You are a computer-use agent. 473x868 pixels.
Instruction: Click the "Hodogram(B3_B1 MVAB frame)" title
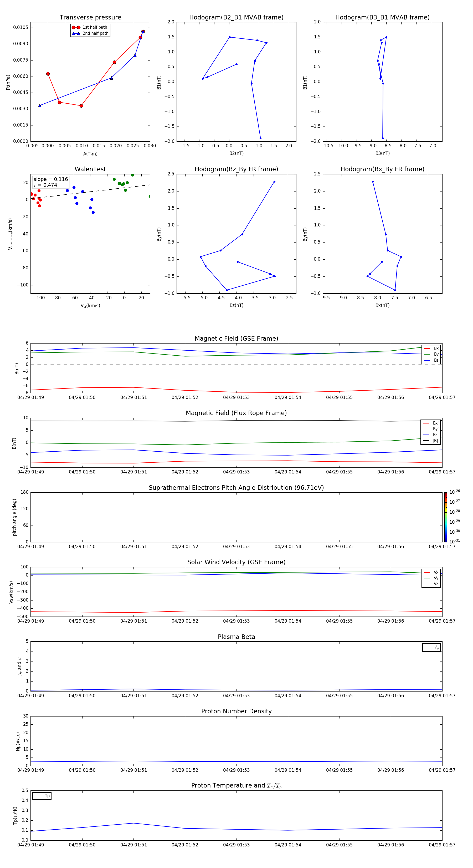click(x=382, y=18)
